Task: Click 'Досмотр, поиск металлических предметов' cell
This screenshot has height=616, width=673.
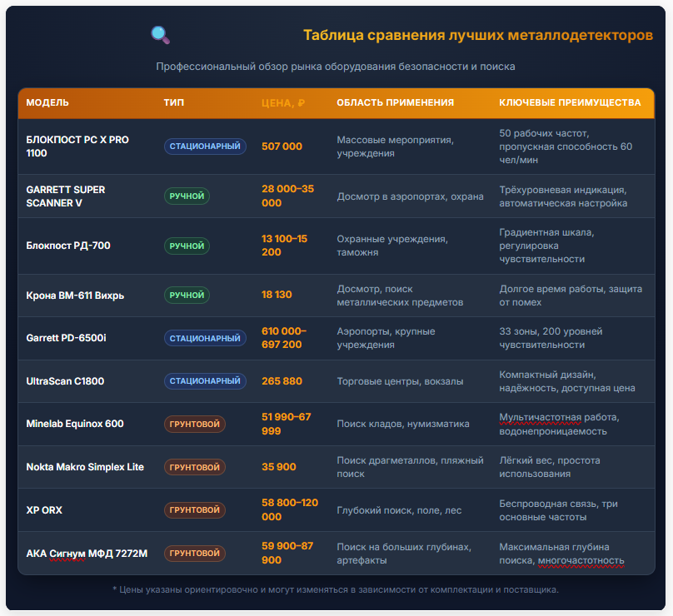Action: coord(400,296)
